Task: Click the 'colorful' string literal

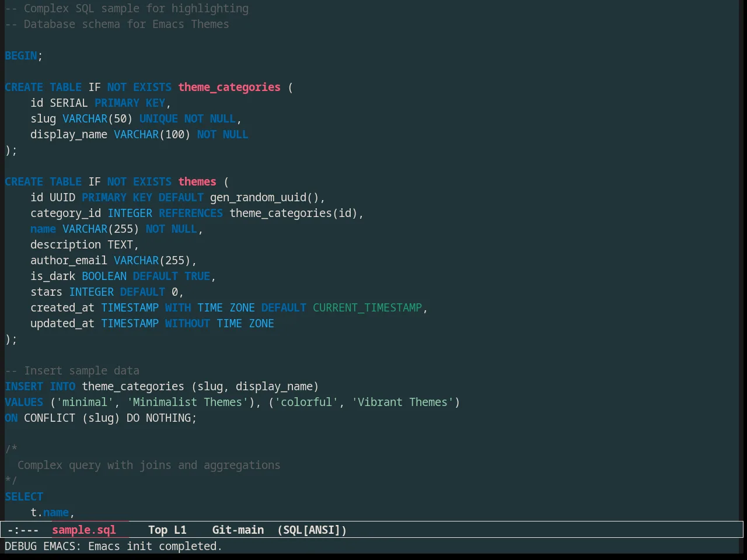Action: [x=306, y=402]
